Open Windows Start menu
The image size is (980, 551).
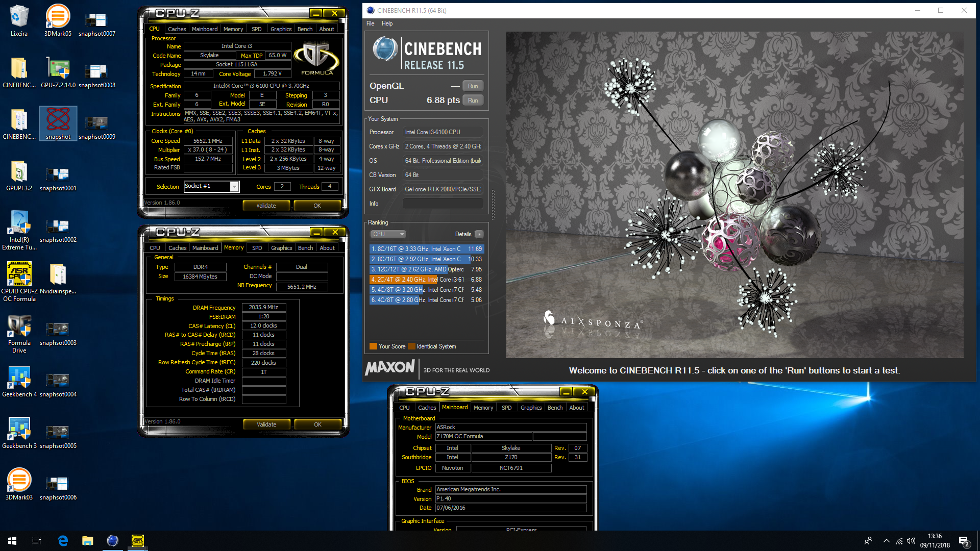click(x=12, y=541)
